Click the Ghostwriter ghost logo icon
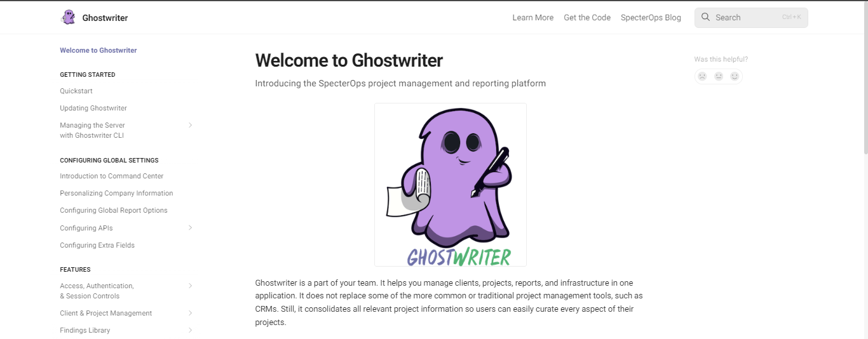The height and width of the screenshot is (339, 868). coord(68,18)
